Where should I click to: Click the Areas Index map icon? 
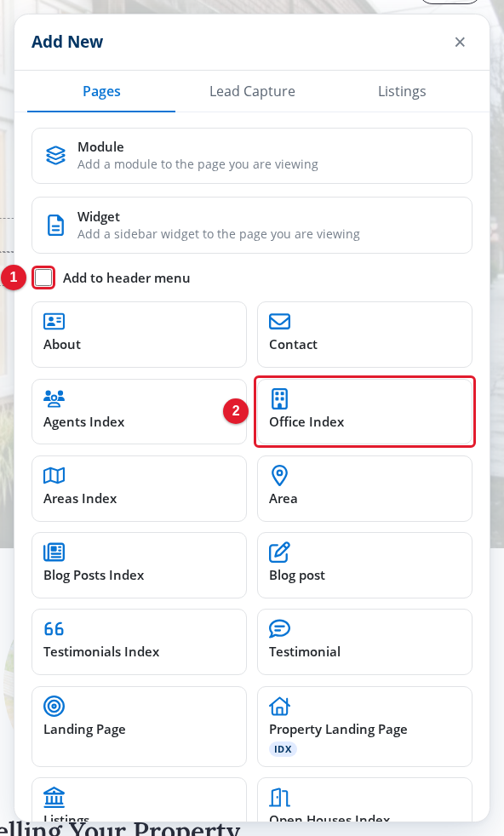pyautogui.click(x=54, y=475)
